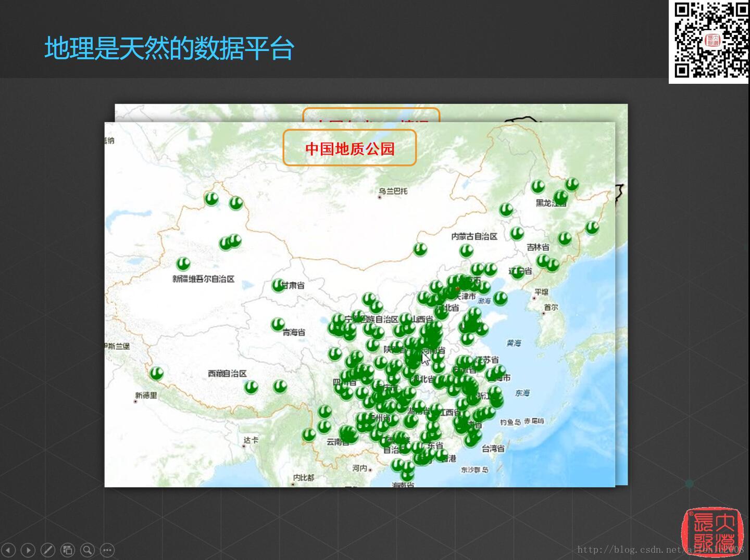The width and height of the screenshot is (750, 560).
Task: Click the marker above 新疆维吾尔自治区 label
Action: 183,263
